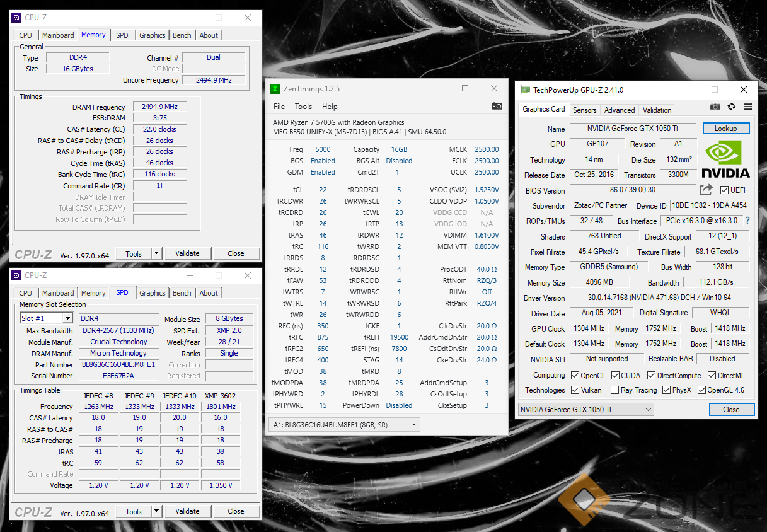Open the GPU-Z hamburger menu
The image size is (767, 532).
(x=747, y=107)
